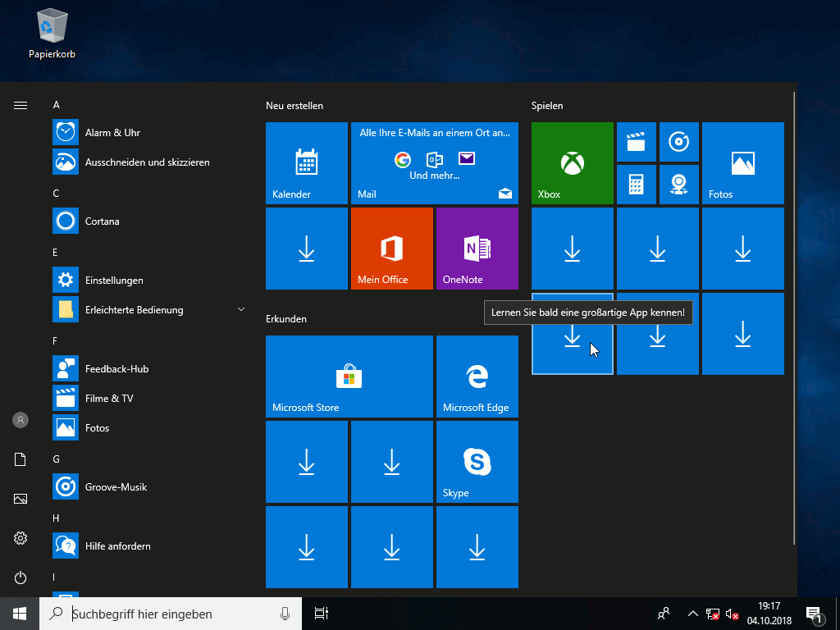840x630 pixels.
Task: Click the Start button on taskbar
Action: pyautogui.click(x=20, y=614)
